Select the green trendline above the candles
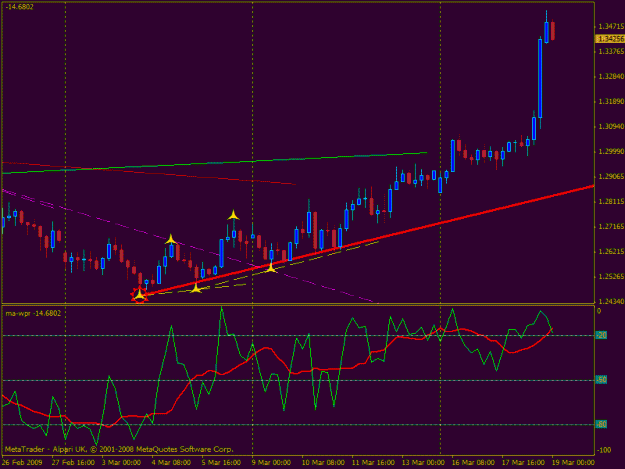The image size is (625, 469). point(215,163)
